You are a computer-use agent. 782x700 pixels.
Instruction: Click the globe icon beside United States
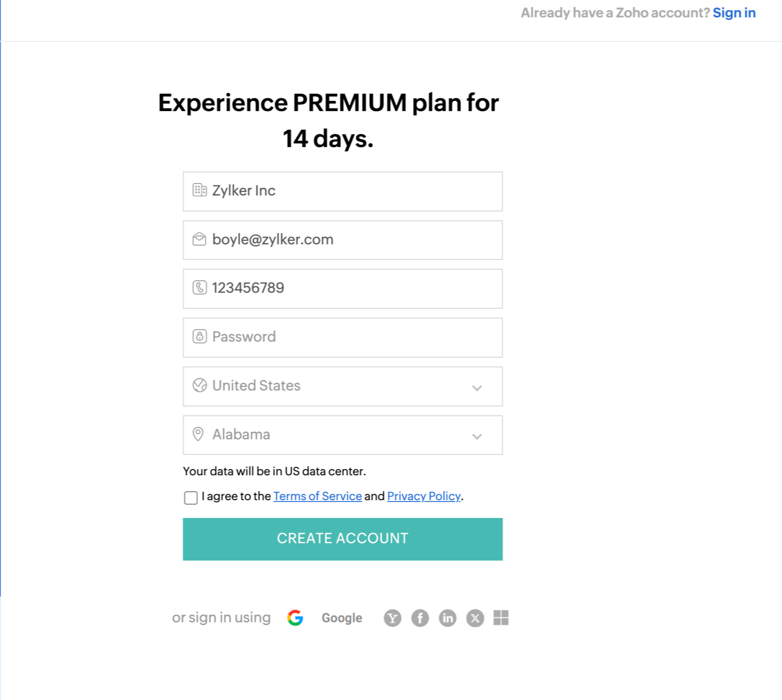click(x=199, y=386)
